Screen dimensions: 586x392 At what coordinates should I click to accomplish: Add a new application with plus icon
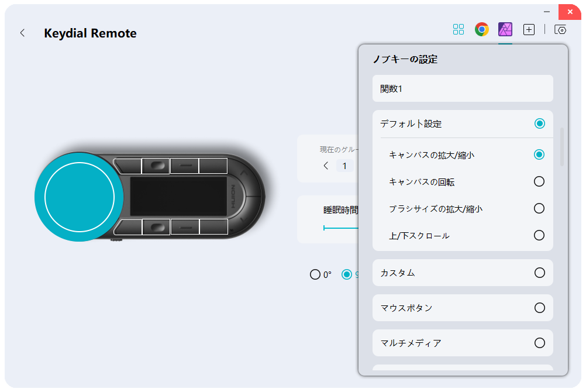(529, 30)
